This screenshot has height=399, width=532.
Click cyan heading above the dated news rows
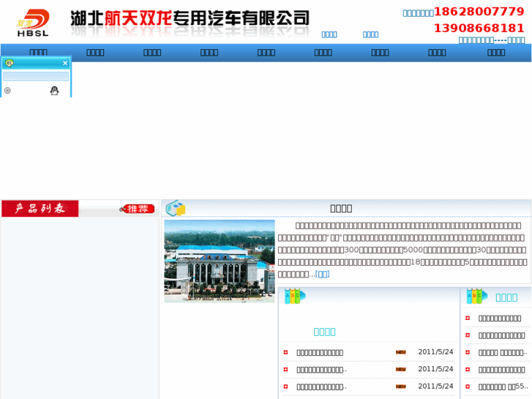[324, 332]
